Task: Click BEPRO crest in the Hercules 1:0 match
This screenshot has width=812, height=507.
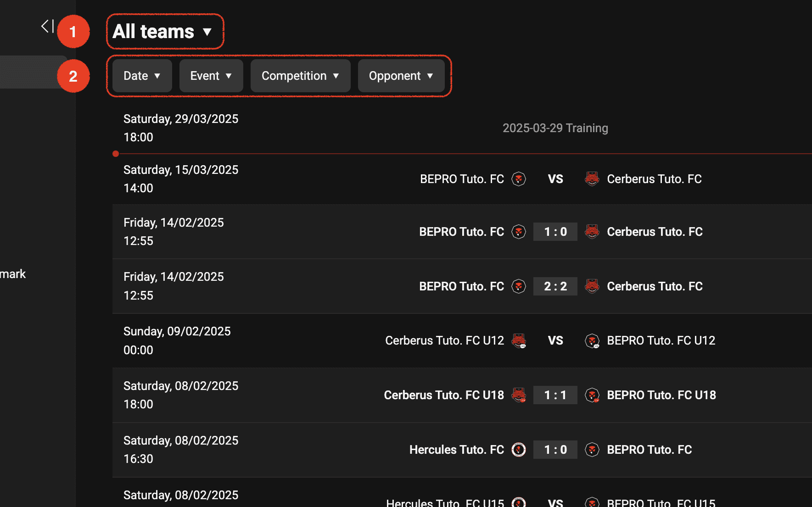Action: pos(592,450)
